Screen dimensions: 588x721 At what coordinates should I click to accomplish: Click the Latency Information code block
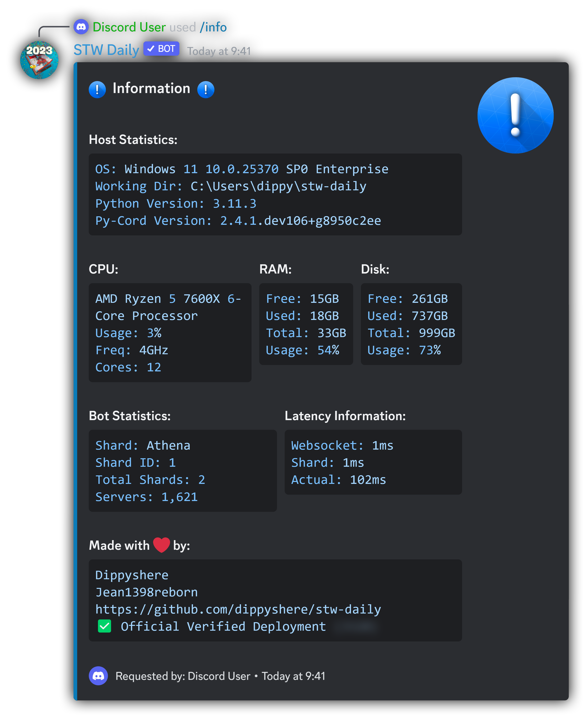click(373, 462)
